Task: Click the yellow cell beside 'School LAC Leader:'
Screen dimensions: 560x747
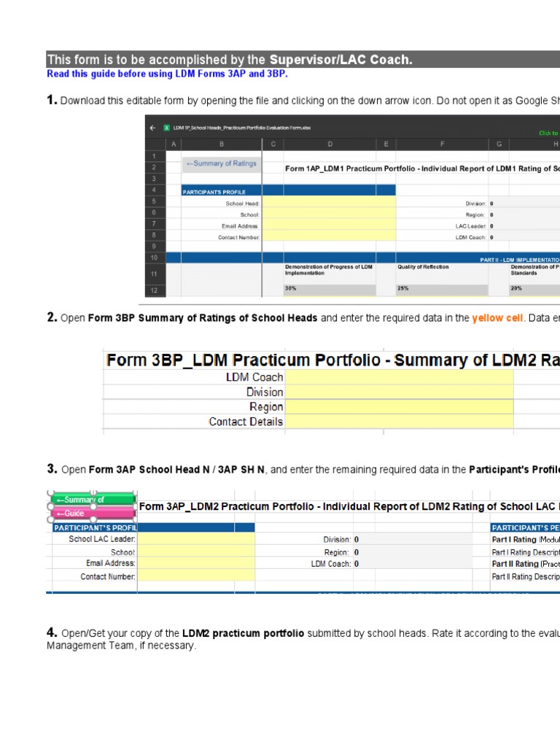Action: pos(195,539)
